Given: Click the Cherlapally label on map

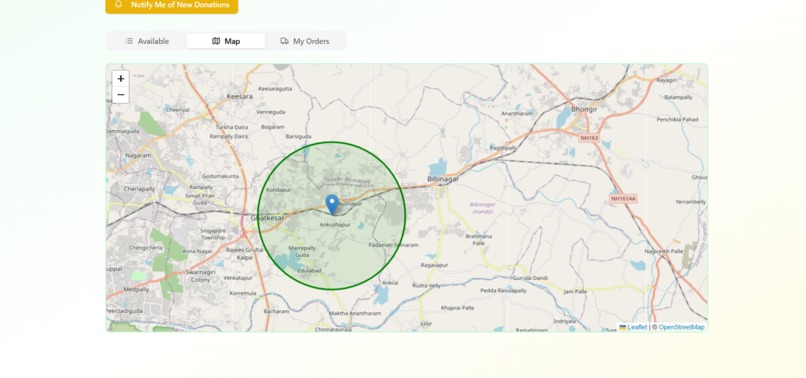Looking at the screenshot, I should (139, 189).
